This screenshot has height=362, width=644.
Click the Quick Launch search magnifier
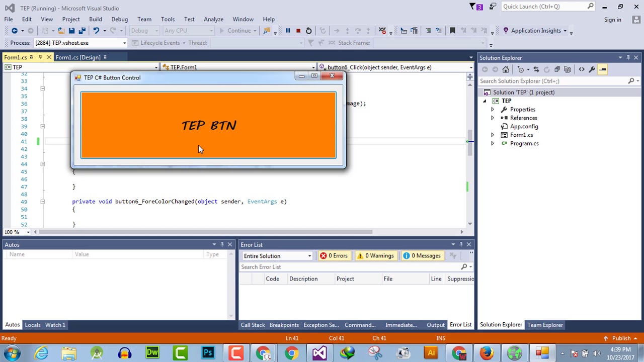(591, 7)
